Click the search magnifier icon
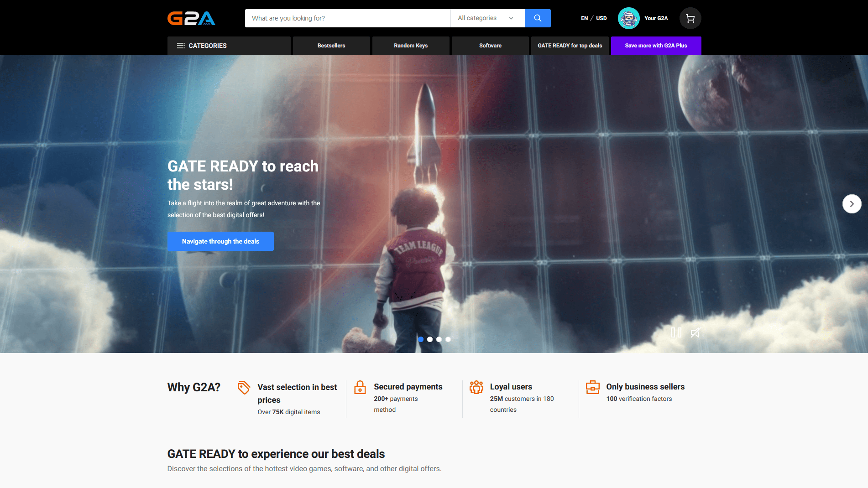 pyautogui.click(x=538, y=18)
